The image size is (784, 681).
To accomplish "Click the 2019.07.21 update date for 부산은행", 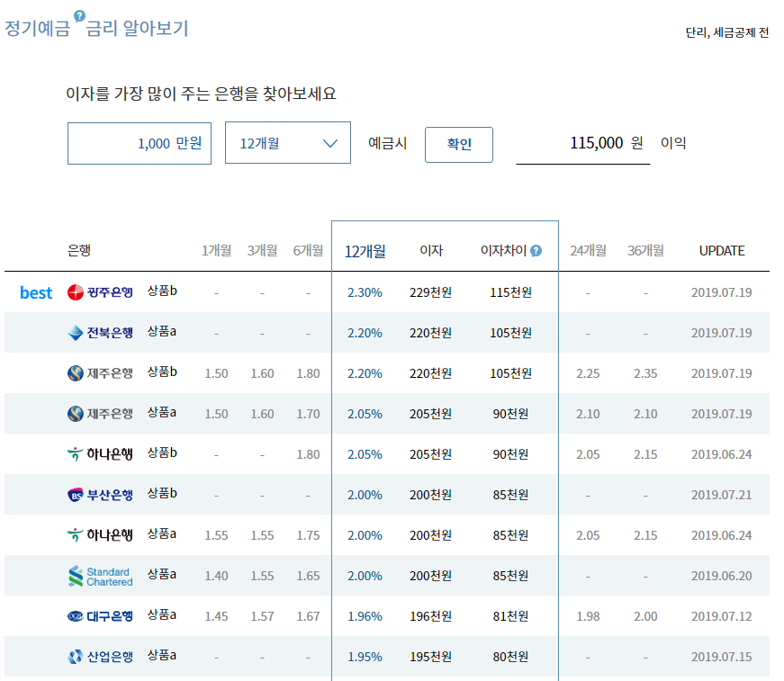I will pos(722,495).
